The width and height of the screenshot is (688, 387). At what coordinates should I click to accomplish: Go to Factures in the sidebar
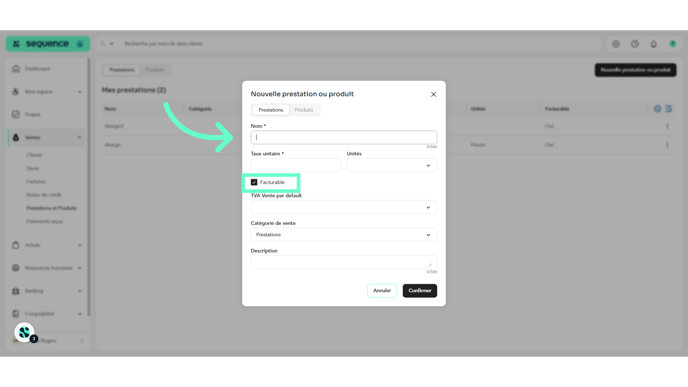click(x=36, y=181)
